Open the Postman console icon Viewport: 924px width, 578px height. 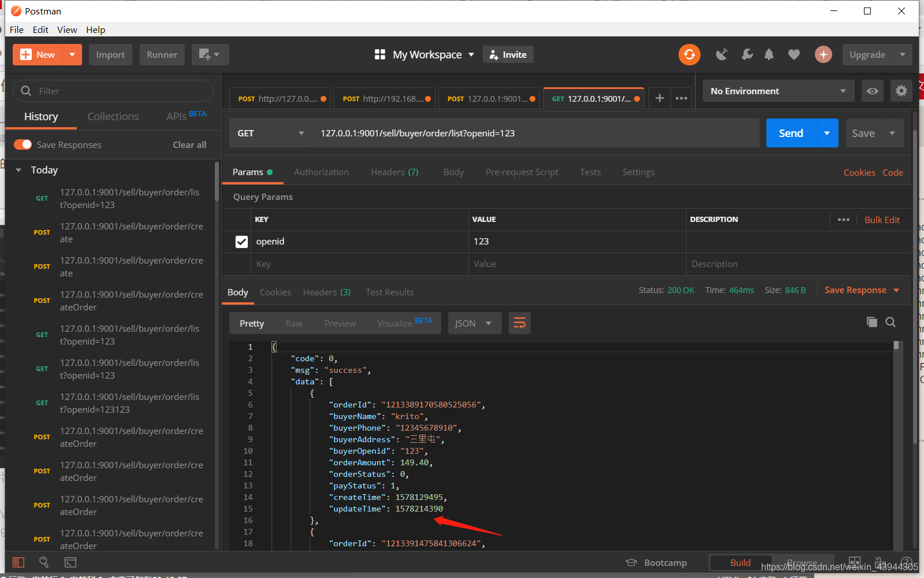pyautogui.click(x=70, y=562)
